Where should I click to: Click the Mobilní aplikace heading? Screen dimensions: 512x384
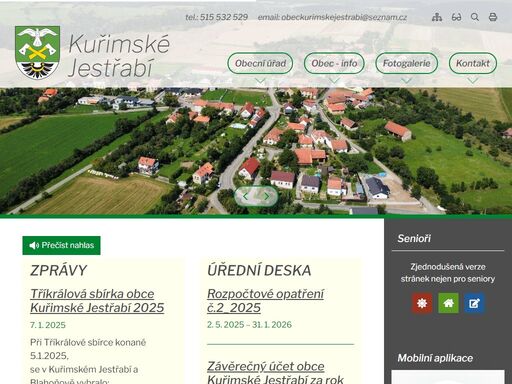click(x=435, y=358)
